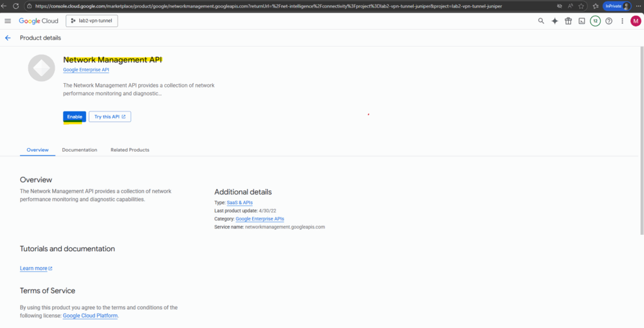This screenshot has height=328, width=644.
Task: Select the Overview tab
Action: click(x=37, y=150)
